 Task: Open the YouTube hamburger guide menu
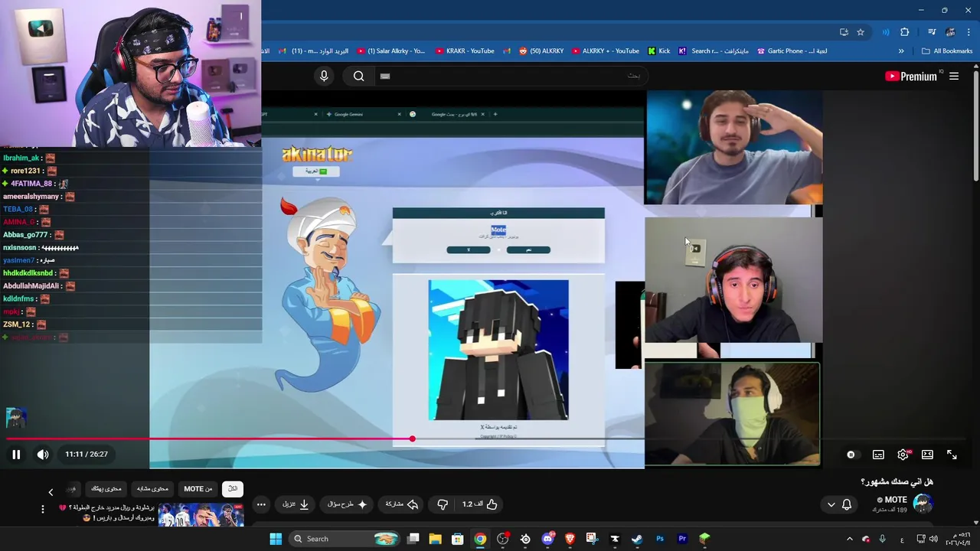pyautogui.click(x=954, y=76)
